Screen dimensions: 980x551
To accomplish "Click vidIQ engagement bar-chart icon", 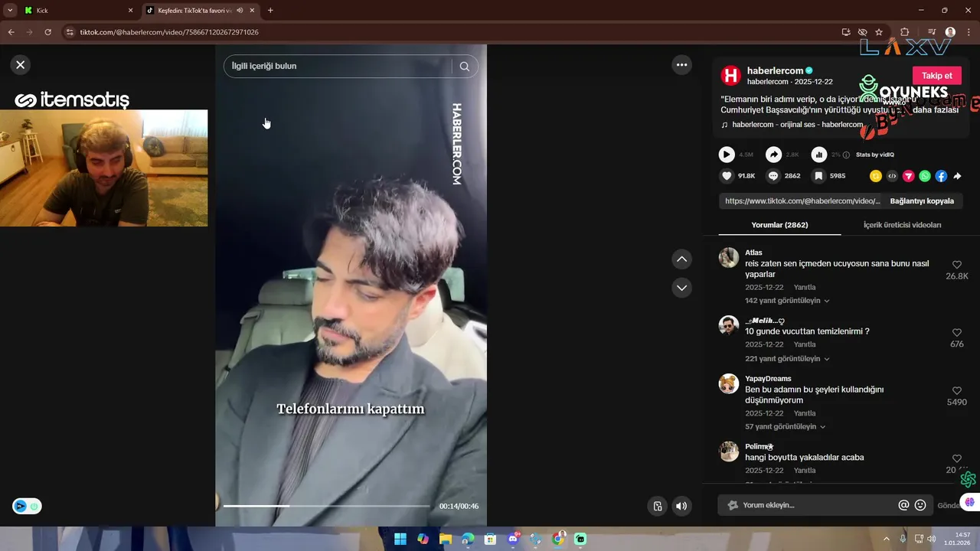I will pos(819,155).
